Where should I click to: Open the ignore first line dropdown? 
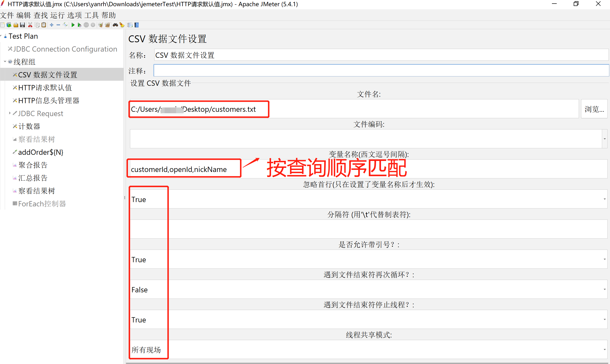click(604, 199)
